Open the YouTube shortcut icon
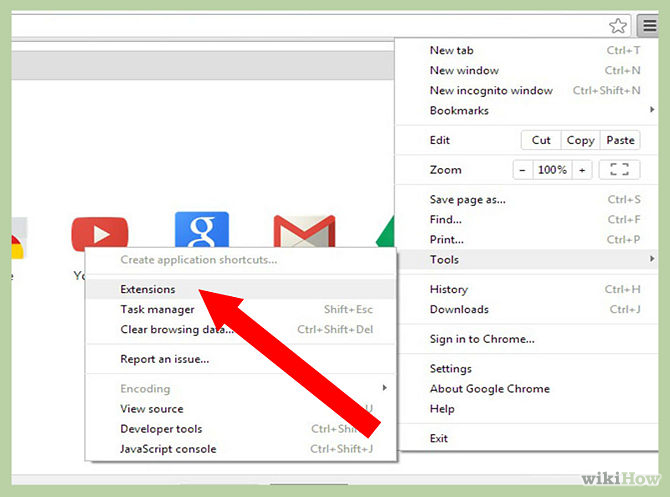Viewport: 670px width, 497px height. 100,234
